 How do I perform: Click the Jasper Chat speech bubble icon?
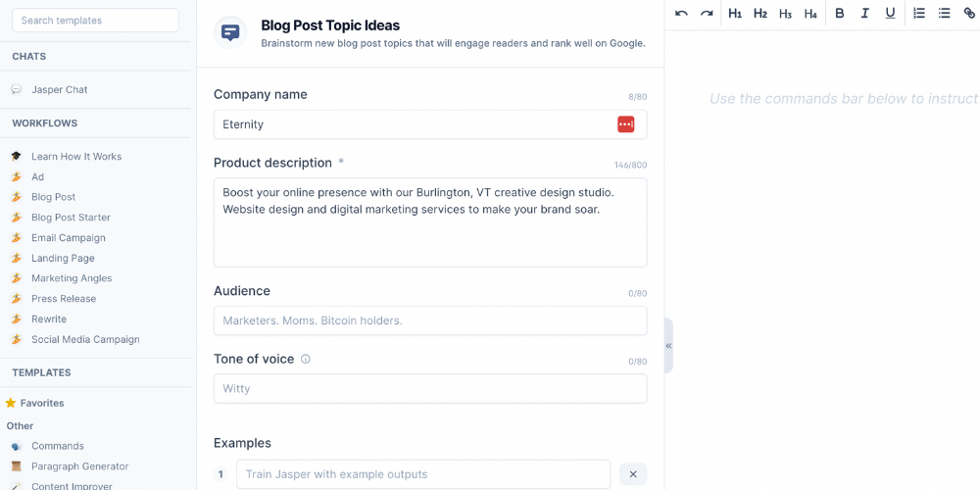tap(17, 89)
